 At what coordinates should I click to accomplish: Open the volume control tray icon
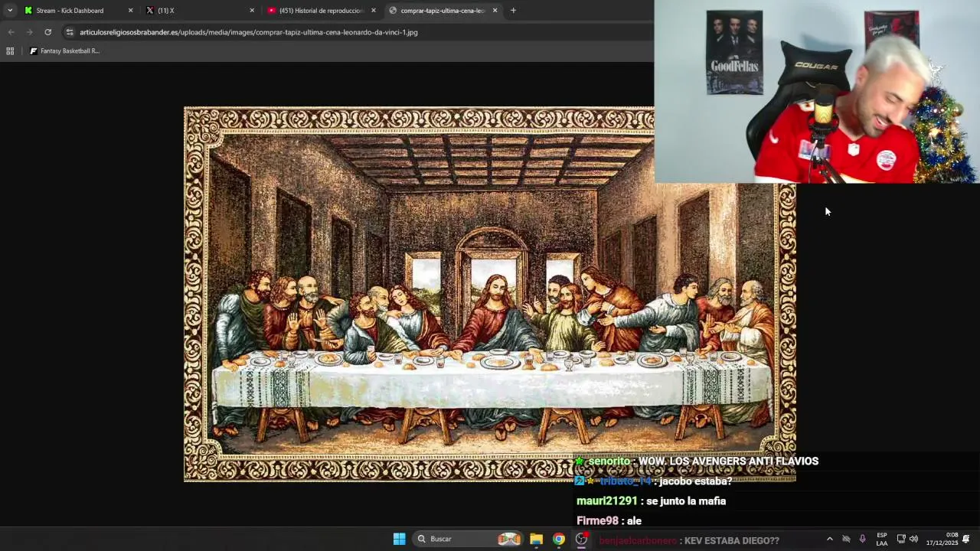click(913, 539)
